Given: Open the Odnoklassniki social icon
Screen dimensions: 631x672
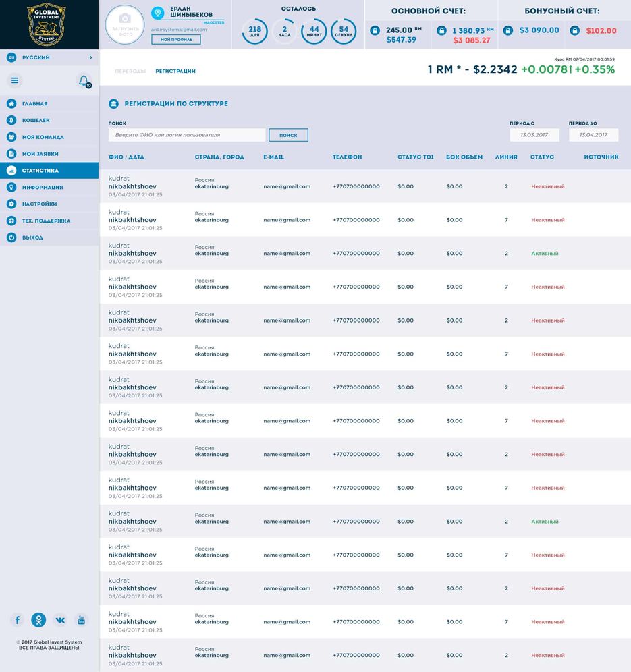Looking at the screenshot, I should [38, 620].
